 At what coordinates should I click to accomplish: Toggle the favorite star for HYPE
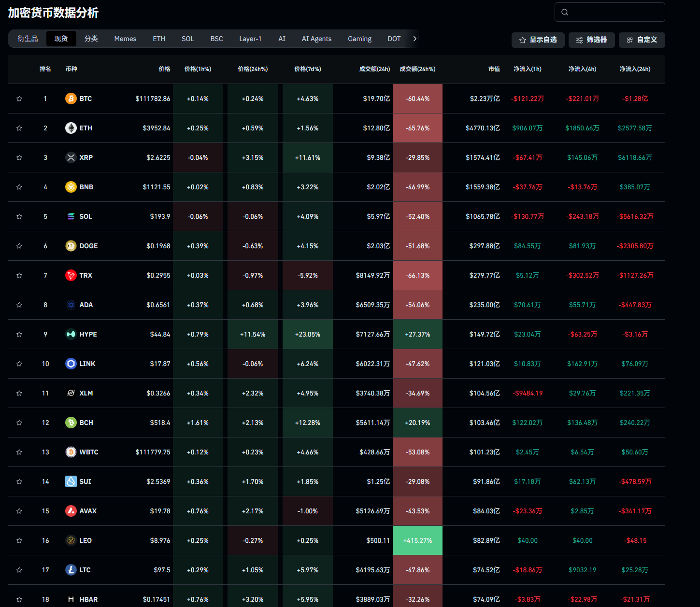pos(19,334)
